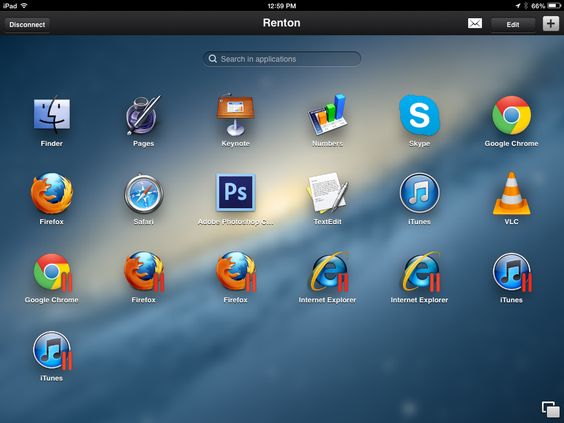Open badged Firefox adjacent to Internet Explorer
Screen dimensions: 564x423
(x=236, y=272)
